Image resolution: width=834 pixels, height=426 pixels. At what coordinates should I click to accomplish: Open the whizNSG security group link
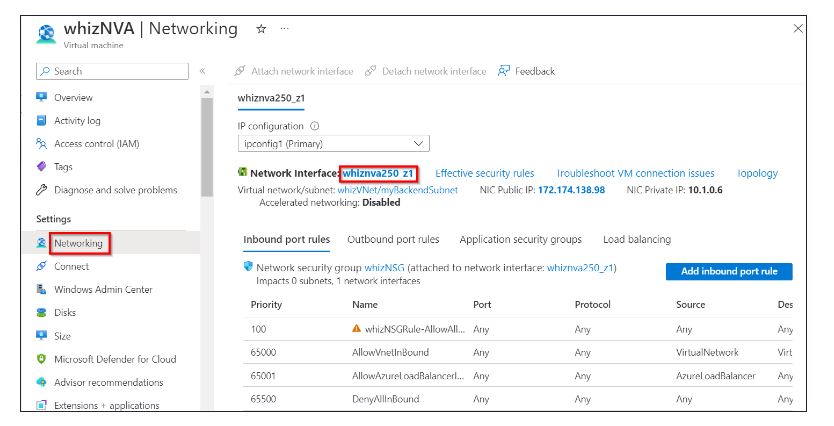click(384, 268)
